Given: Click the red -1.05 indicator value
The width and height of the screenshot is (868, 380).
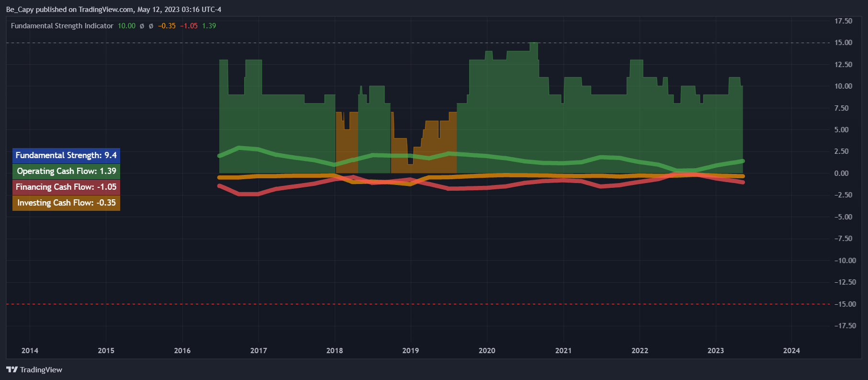Looking at the screenshot, I should [189, 26].
